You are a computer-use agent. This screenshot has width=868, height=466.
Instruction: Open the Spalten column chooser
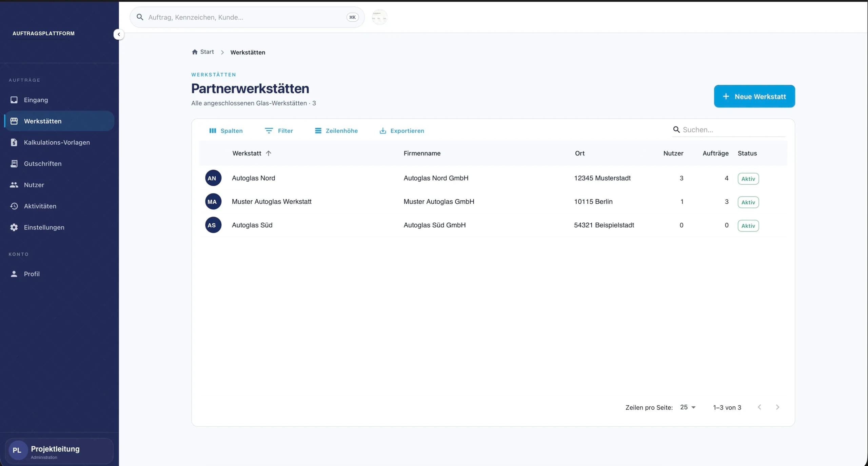(x=226, y=130)
